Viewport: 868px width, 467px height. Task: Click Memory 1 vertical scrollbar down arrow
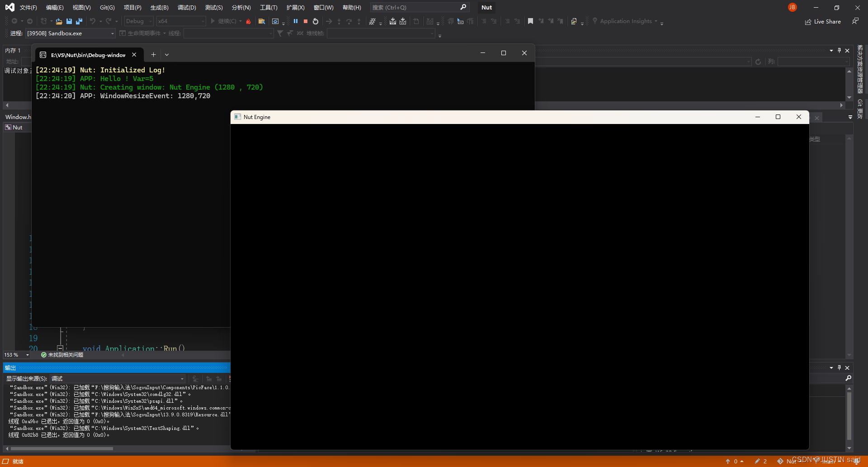849,97
